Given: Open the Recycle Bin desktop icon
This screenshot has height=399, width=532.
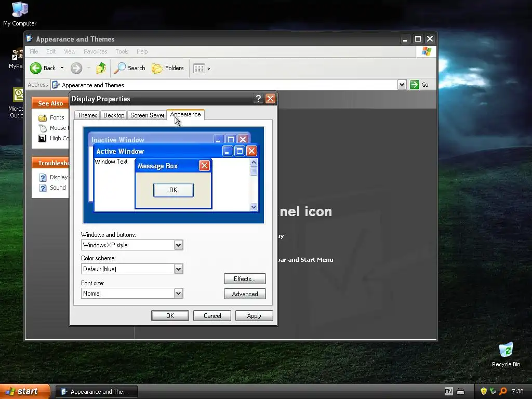Looking at the screenshot, I should click(506, 355).
